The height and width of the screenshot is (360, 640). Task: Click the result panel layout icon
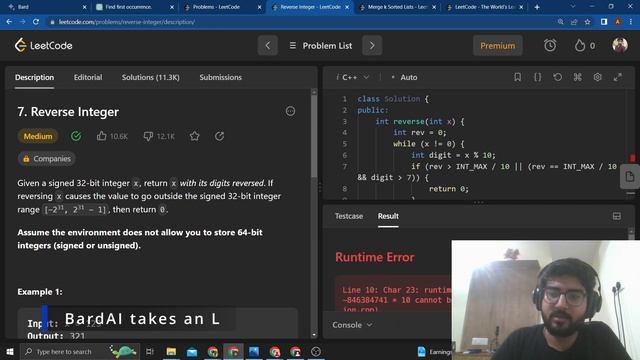617,216
